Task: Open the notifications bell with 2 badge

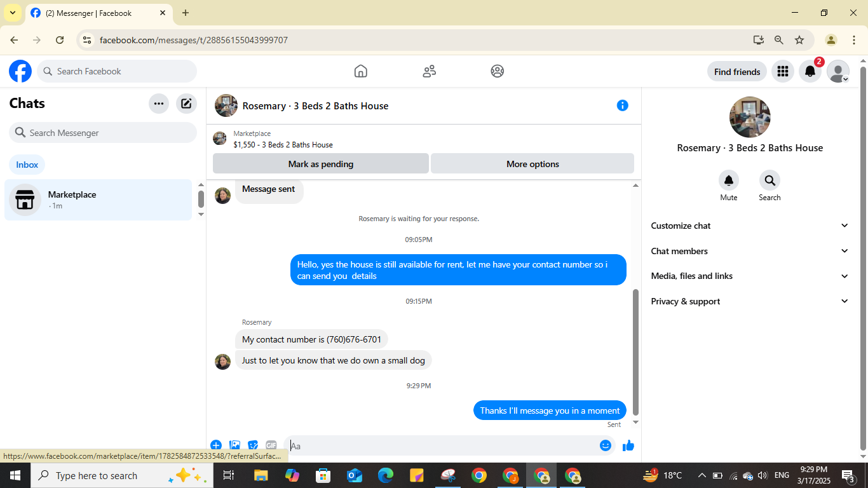Action: click(810, 72)
